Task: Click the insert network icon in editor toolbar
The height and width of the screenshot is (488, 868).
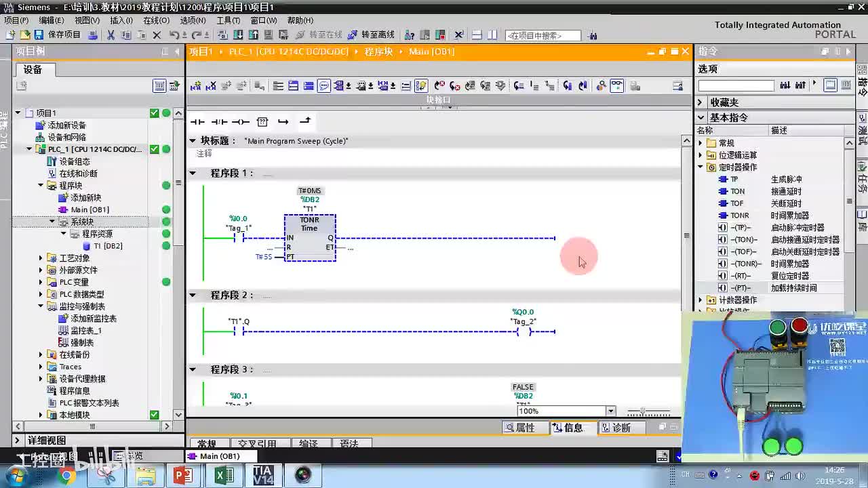Action: pos(196,86)
